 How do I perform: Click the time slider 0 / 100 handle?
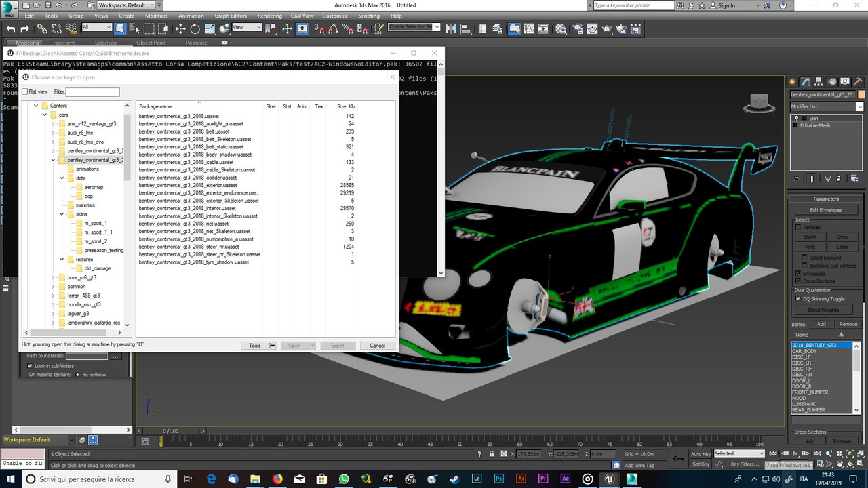tap(170, 431)
